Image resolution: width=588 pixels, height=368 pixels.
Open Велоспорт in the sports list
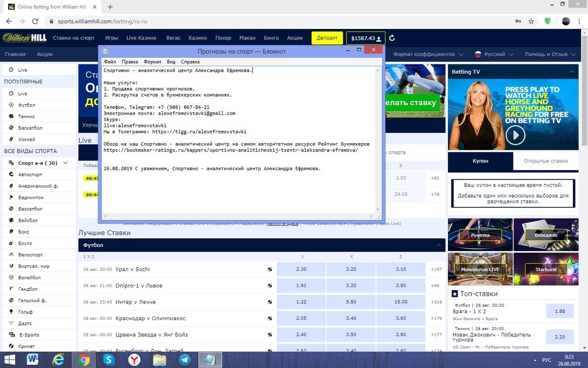pyautogui.click(x=39, y=255)
